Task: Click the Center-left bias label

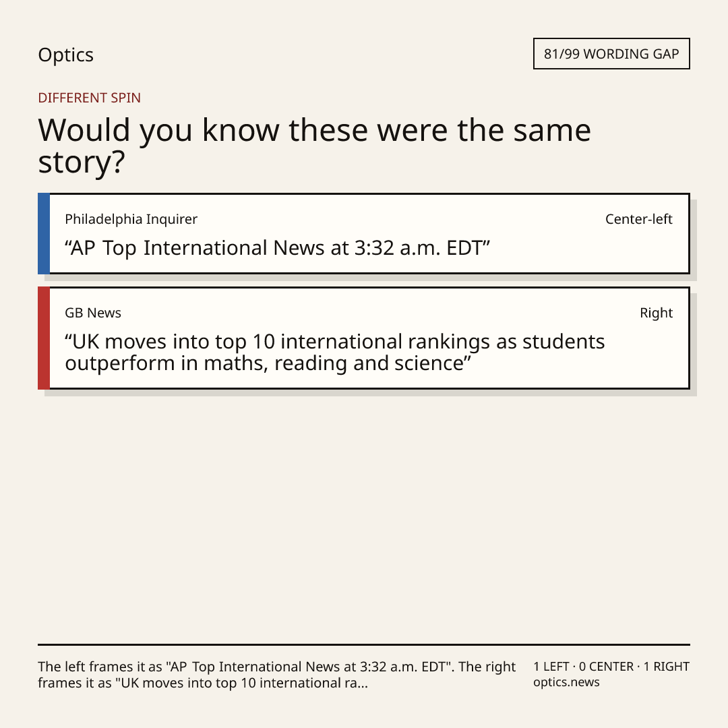Action: pyautogui.click(x=638, y=219)
